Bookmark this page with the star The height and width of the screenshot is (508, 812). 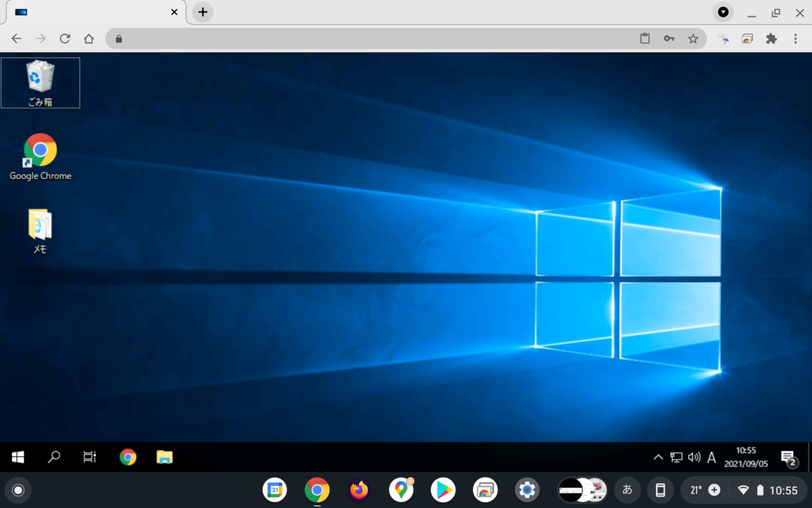pos(693,39)
